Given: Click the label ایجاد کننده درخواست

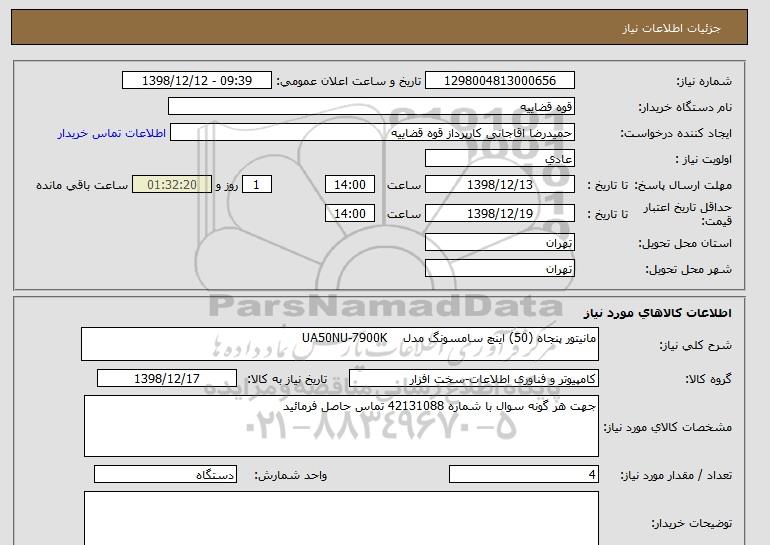Looking at the screenshot, I should pyautogui.click(x=676, y=134).
